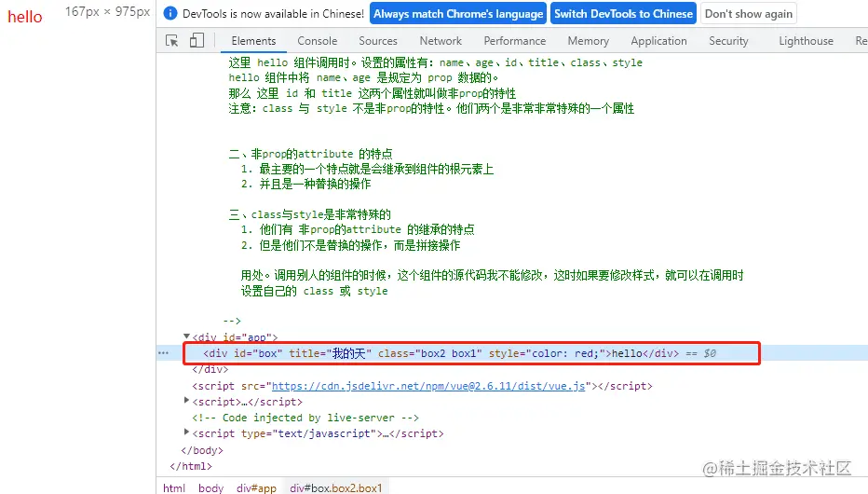This screenshot has width=868, height=494.
Task: Switch to the Network tab
Action: 441,41
